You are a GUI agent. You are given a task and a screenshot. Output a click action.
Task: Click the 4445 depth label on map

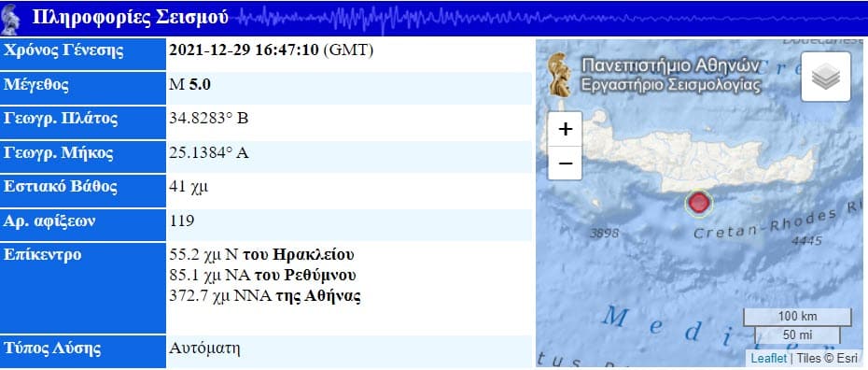click(806, 240)
